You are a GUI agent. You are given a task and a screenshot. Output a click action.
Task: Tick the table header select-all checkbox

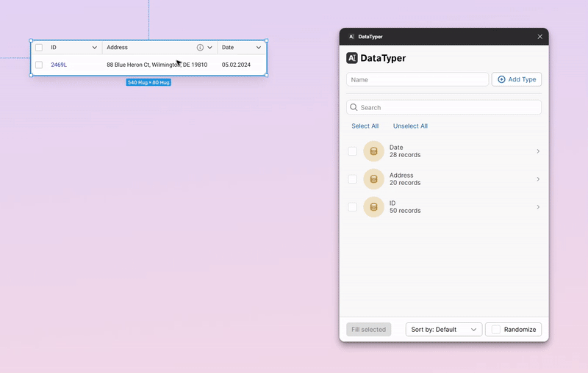pyautogui.click(x=39, y=48)
